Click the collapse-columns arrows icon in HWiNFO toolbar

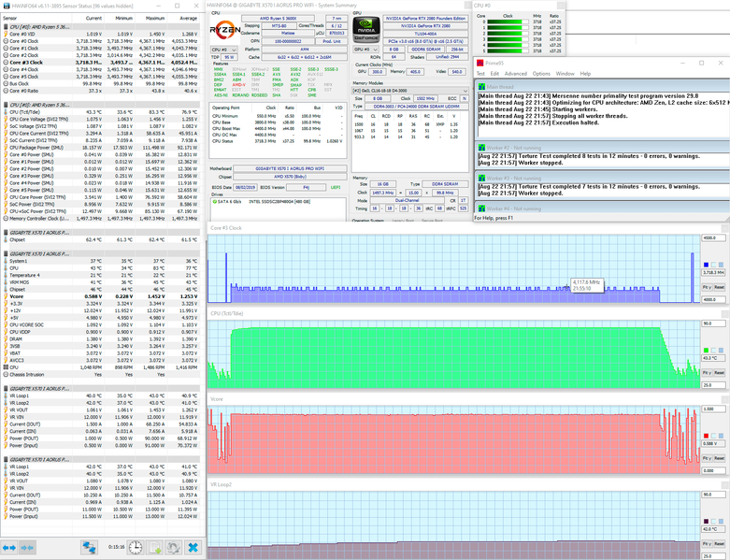[27, 548]
